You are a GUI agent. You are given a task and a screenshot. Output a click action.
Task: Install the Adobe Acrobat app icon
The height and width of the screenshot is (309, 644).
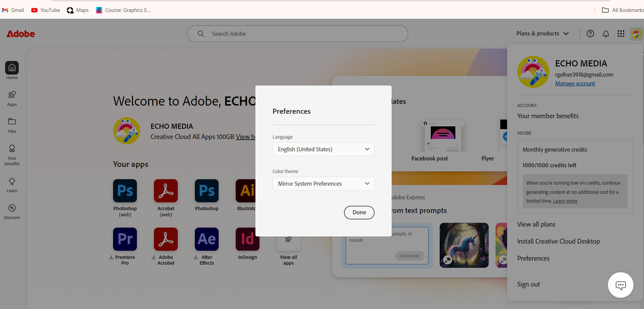click(166, 239)
